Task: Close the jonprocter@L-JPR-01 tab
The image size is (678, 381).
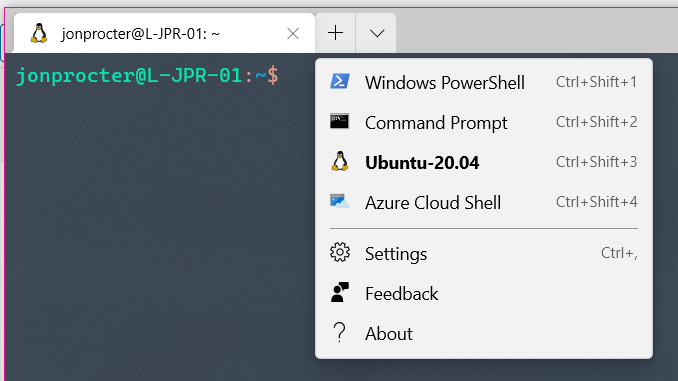Action: (x=293, y=33)
